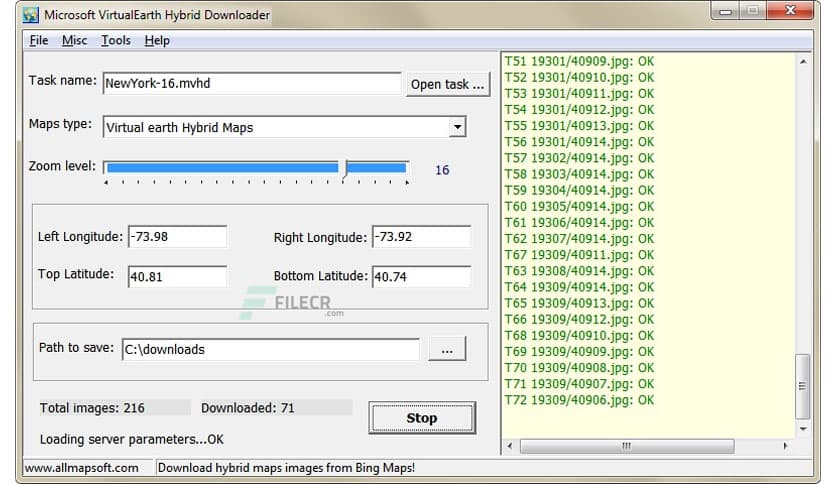
Task: Select log line T53 19301/40911.jpg
Action: click(x=579, y=94)
